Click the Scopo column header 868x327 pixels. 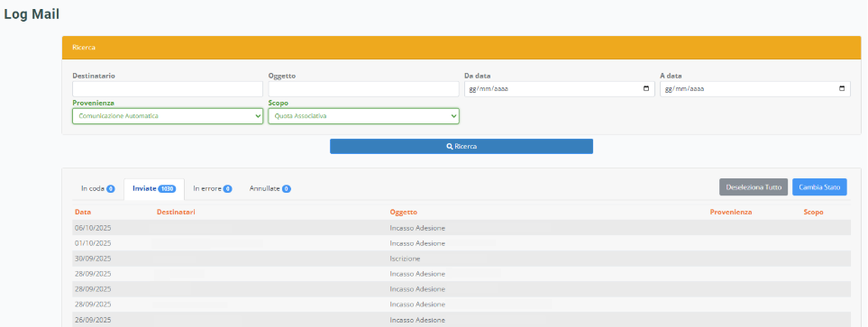coord(813,212)
